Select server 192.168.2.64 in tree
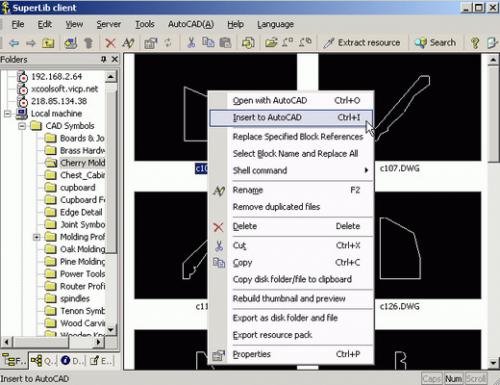Image resolution: width=500 pixels, height=385 pixels. 56,77
